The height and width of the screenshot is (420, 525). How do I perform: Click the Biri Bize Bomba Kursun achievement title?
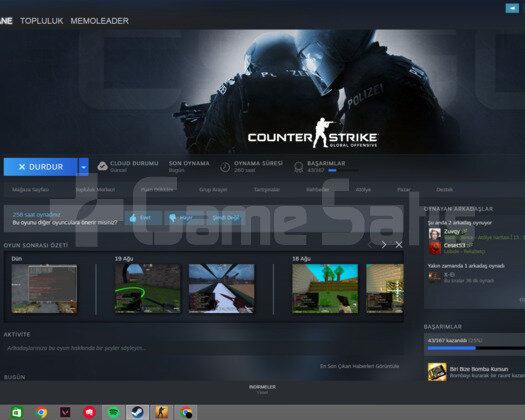(479, 369)
